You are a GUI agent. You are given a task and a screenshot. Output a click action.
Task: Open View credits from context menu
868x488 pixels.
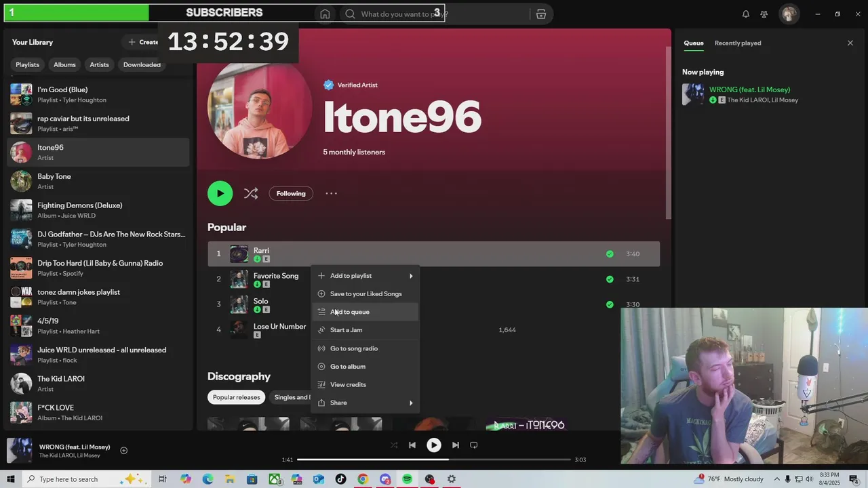[x=365, y=384]
